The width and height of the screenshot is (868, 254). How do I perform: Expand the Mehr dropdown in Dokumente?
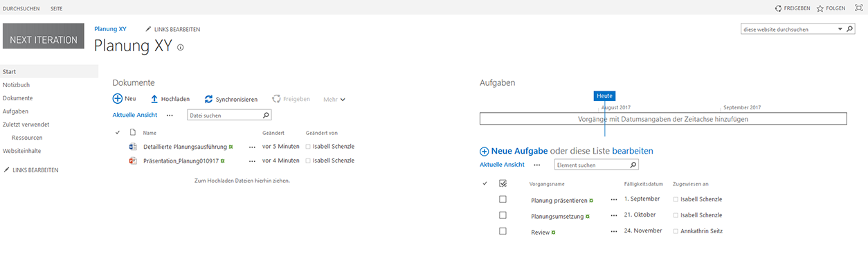click(x=334, y=99)
